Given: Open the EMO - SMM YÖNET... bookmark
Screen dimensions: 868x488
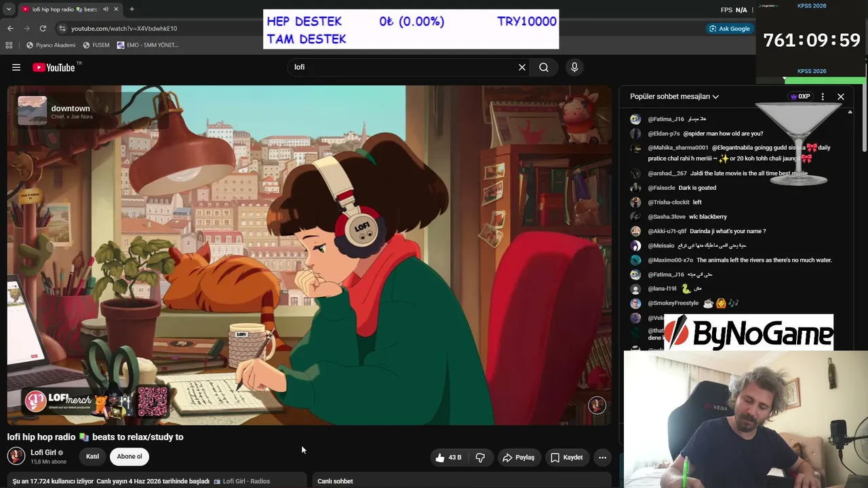Looking at the screenshot, I should (148, 45).
